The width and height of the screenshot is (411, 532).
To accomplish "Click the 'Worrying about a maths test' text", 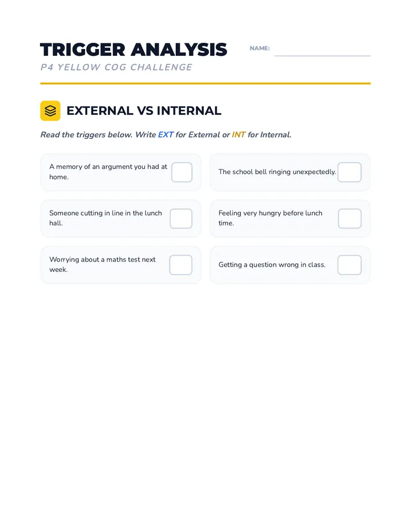I will [103, 264].
